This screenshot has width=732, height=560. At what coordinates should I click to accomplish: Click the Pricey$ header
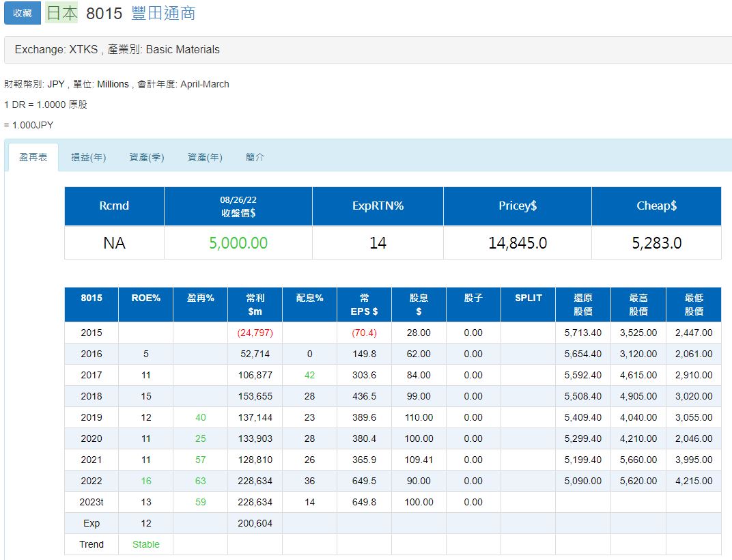[518, 206]
